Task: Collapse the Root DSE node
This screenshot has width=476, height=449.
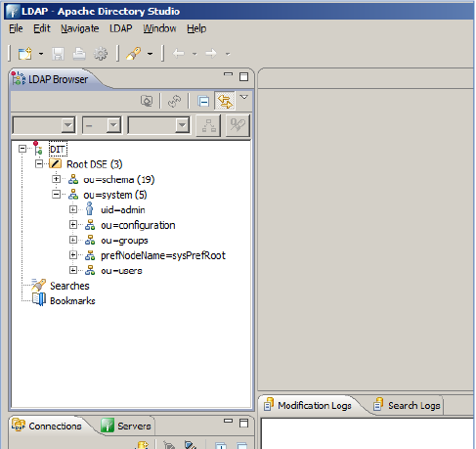Action: (x=39, y=164)
